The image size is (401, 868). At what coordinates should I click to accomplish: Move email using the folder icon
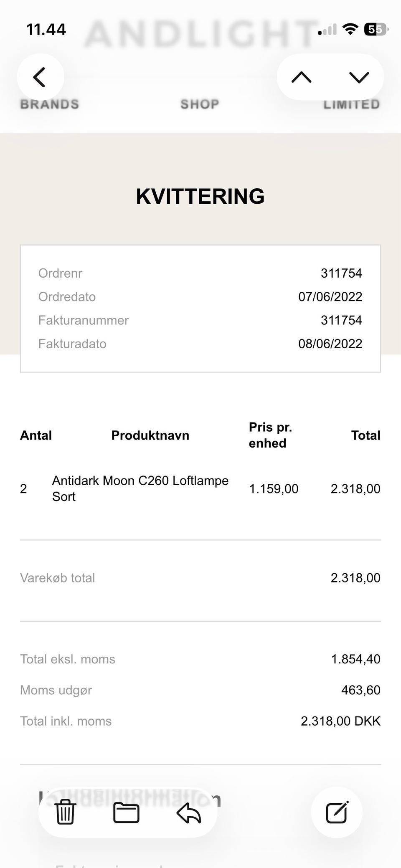126,812
